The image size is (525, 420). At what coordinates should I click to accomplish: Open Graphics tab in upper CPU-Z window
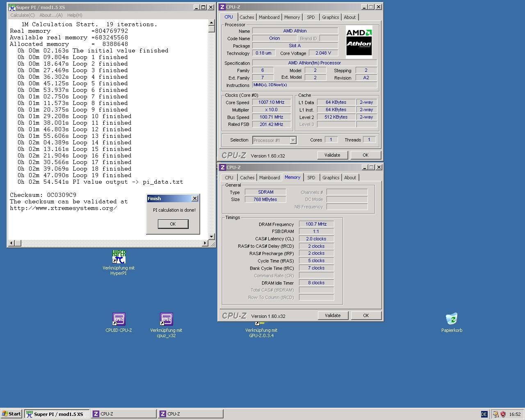tap(330, 17)
